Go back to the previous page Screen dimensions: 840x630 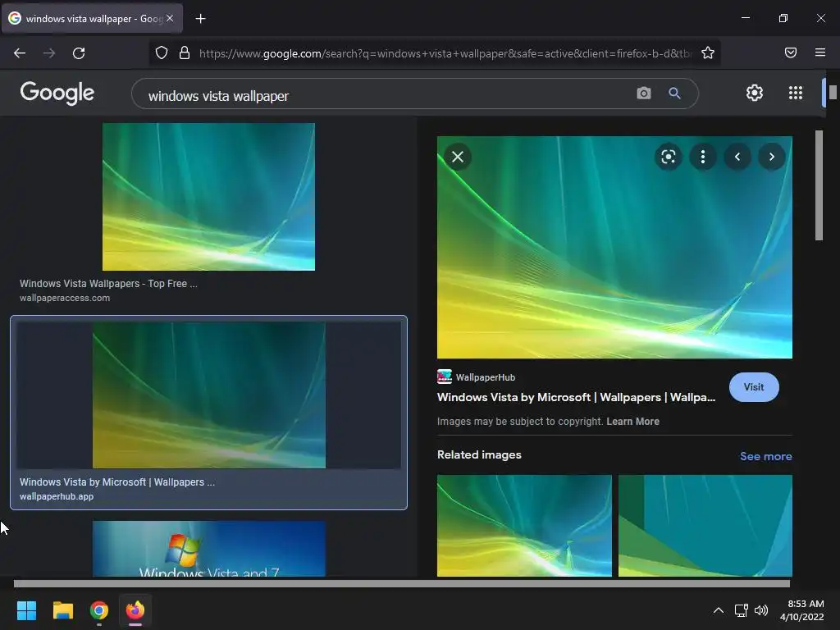point(20,53)
